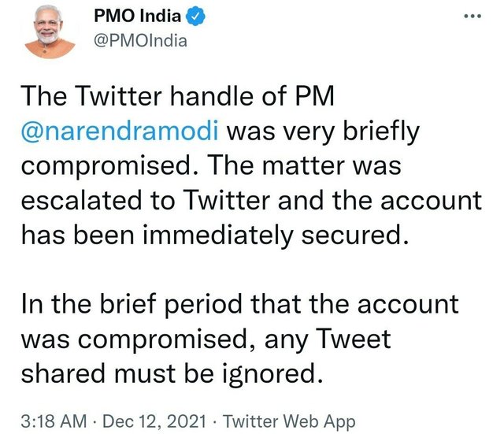Select the line 'has been immediately secured.'
This screenshot has height=434, width=504.
coord(215,235)
